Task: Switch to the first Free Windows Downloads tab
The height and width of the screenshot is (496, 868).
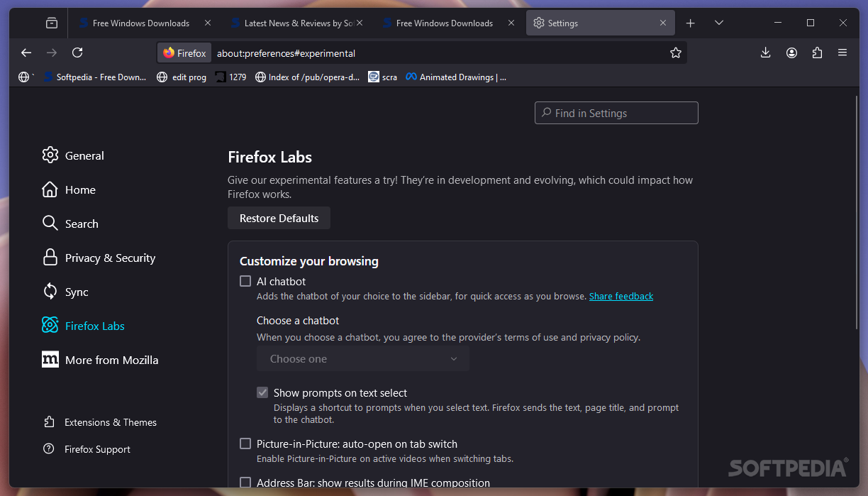Action: point(141,23)
